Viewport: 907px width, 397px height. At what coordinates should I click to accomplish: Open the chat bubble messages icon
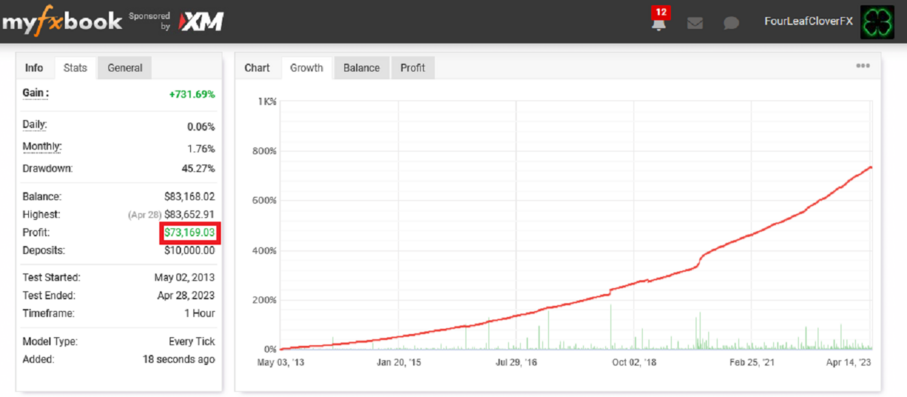click(731, 24)
